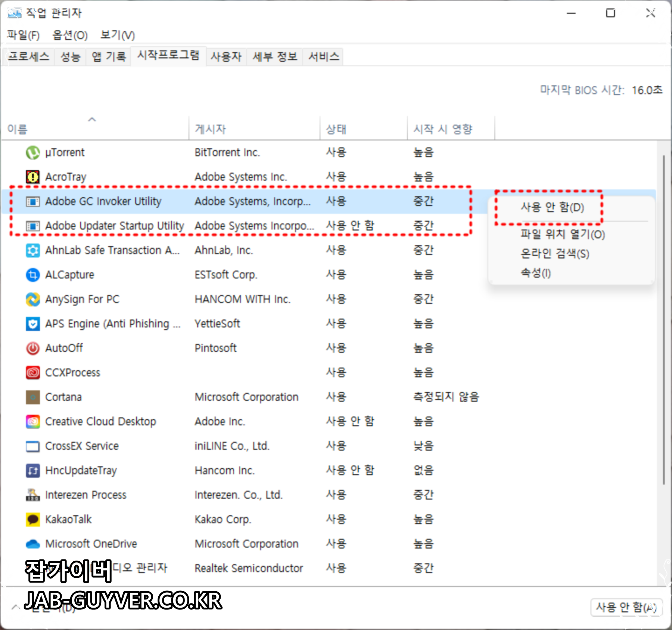
Task: Switch to the 세부 정보 tab
Action: [275, 57]
